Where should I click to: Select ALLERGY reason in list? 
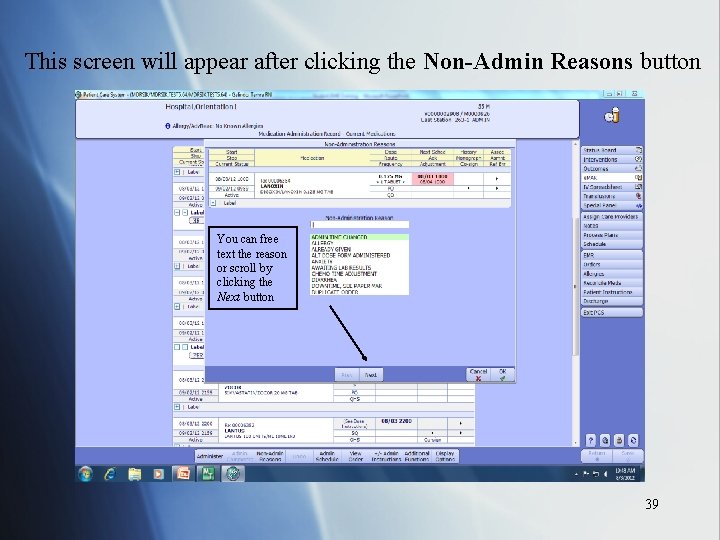point(360,243)
